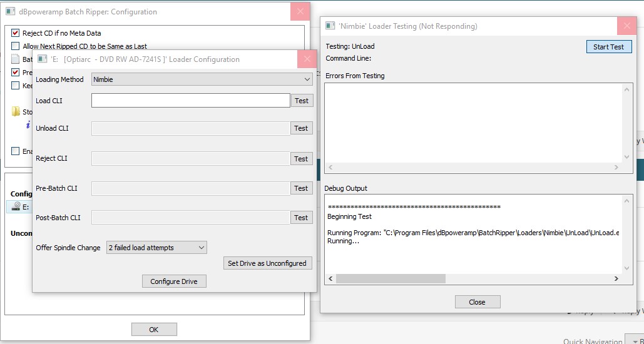Image resolution: width=644 pixels, height=344 pixels.
Task: Click in the Pre-Batch CLI field
Action: [x=190, y=188]
